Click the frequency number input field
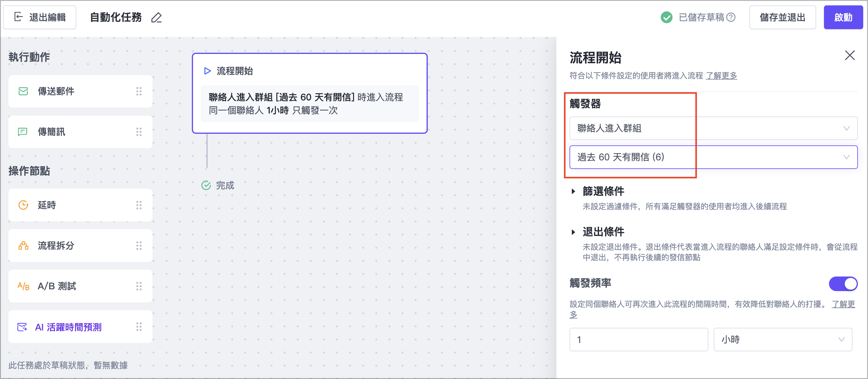The width and height of the screenshot is (868, 379). (x=638, y=340)
